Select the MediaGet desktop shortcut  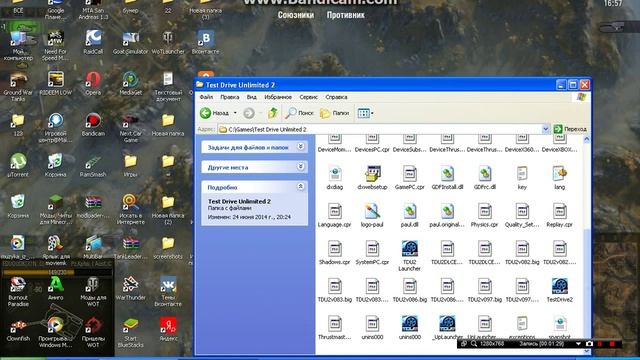pos(131,83)
